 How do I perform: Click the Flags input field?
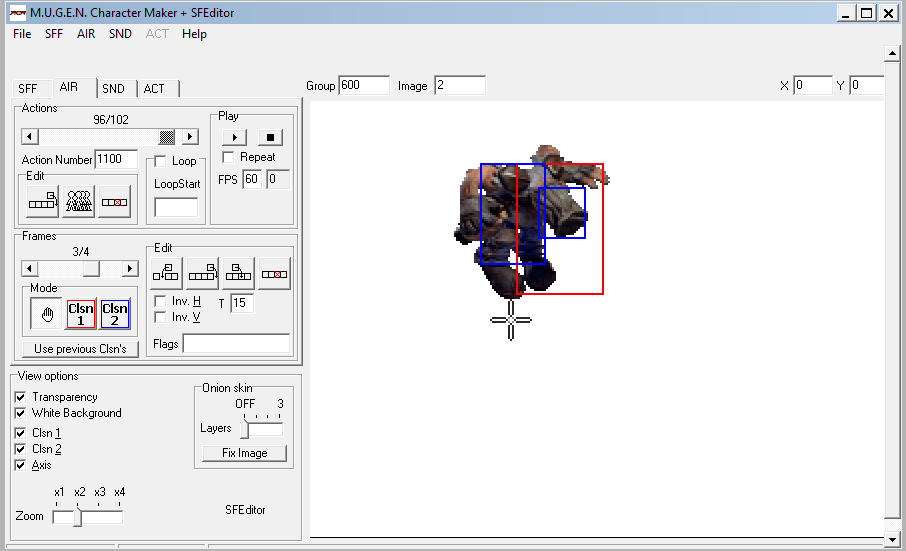[x=236, y=344]
